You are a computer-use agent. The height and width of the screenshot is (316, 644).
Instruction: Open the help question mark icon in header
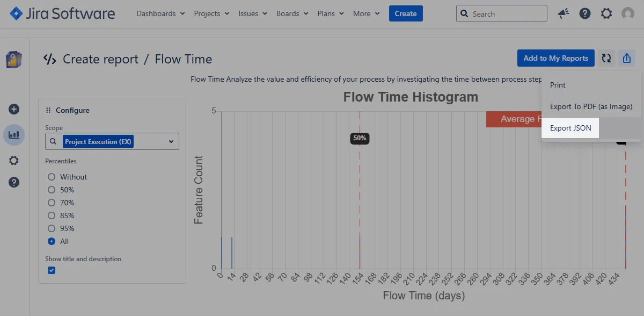[x=585, y=14]
